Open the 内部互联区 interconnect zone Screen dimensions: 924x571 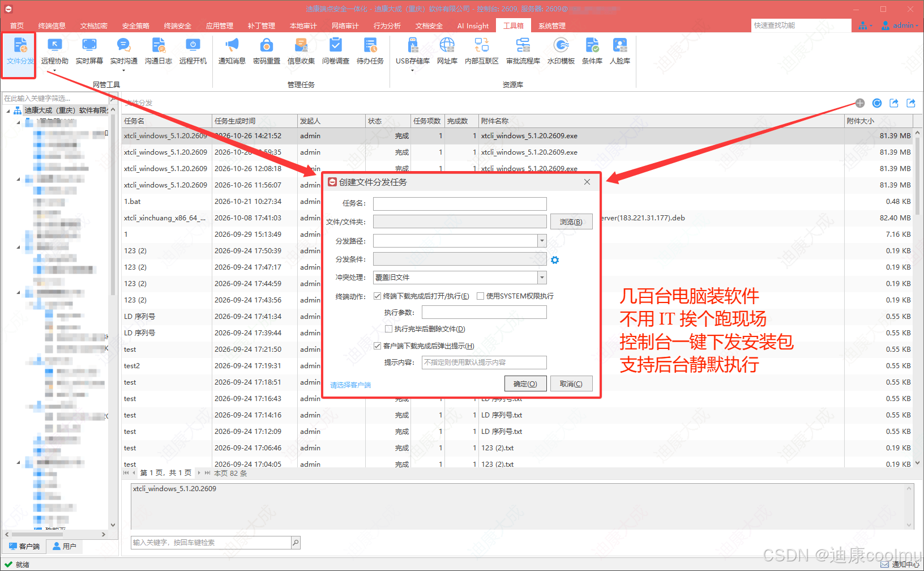(482, 51)
